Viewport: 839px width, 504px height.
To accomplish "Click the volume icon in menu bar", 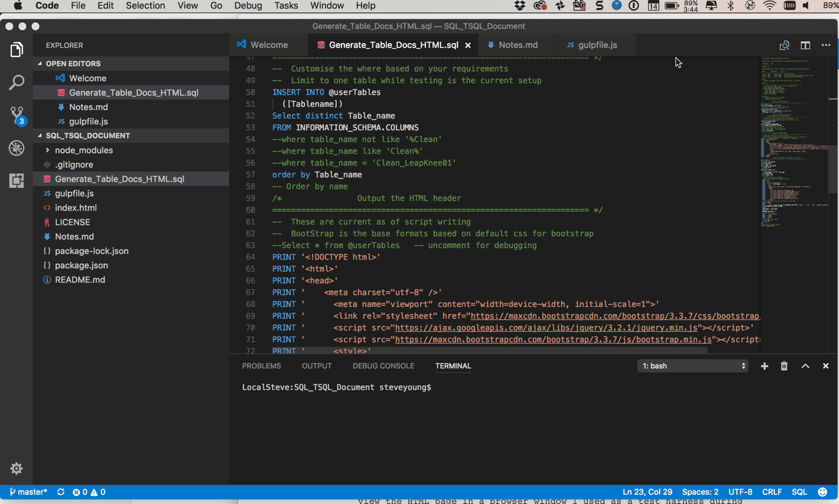I will tap(806, 6).
